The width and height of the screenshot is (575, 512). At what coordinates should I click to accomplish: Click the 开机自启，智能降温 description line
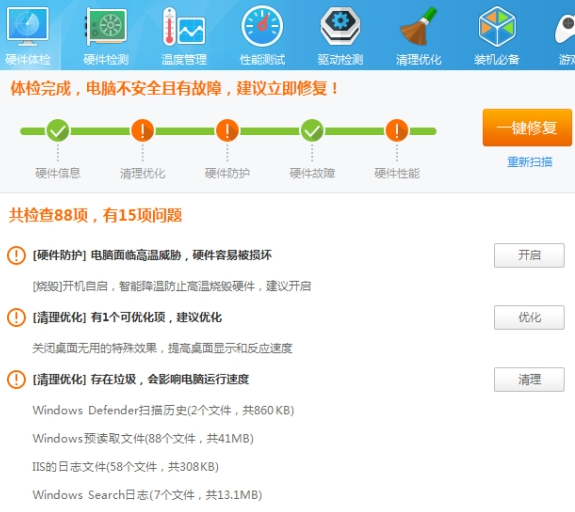tap(172, 286)
